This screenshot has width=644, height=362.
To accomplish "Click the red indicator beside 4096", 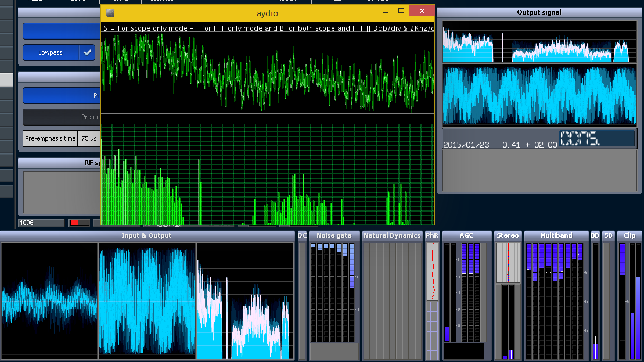I will tap(80, 223).
